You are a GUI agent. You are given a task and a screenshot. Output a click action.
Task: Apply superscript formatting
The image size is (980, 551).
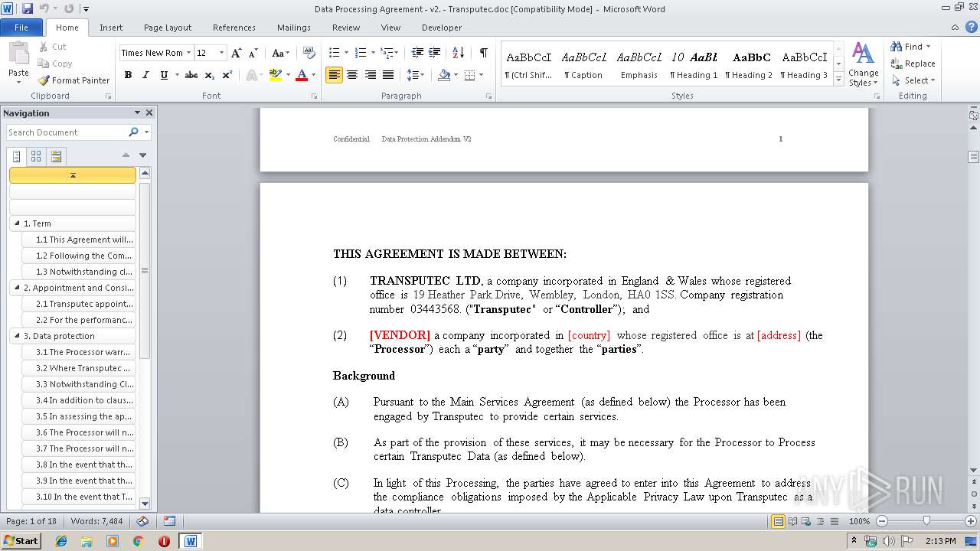click(x=227, y=75)
